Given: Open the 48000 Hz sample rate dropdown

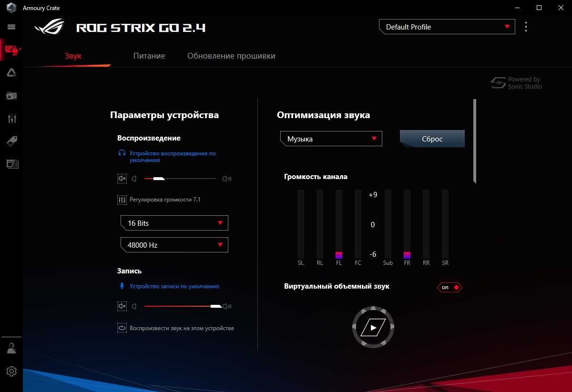Looking at the screenshot, I should pos(174,245).
